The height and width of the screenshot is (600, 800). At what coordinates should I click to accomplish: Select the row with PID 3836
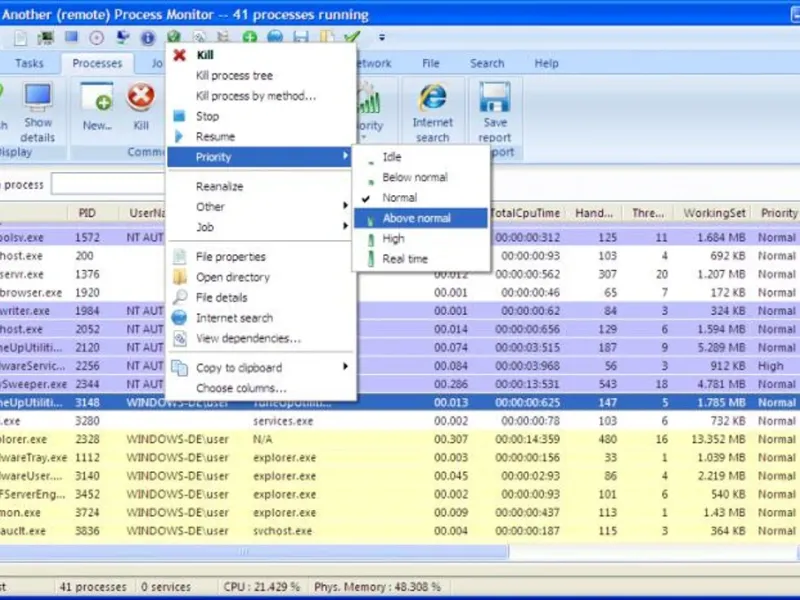[400, 531]
